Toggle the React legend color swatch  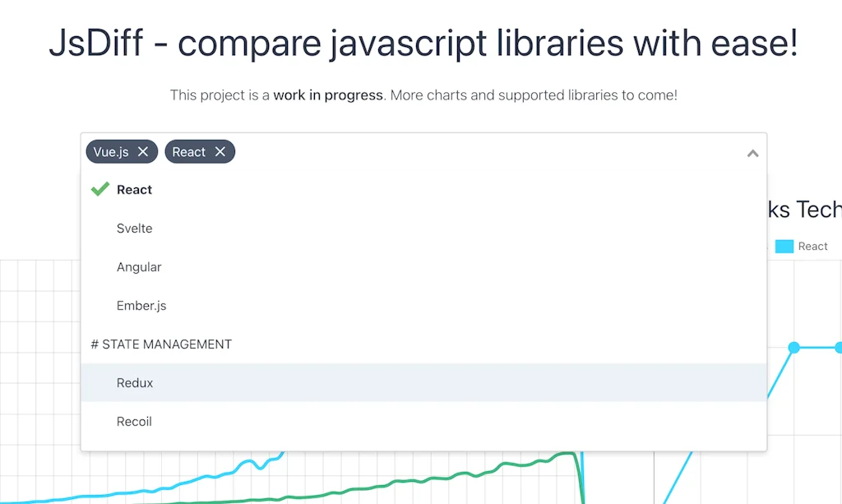coord(784,247)
